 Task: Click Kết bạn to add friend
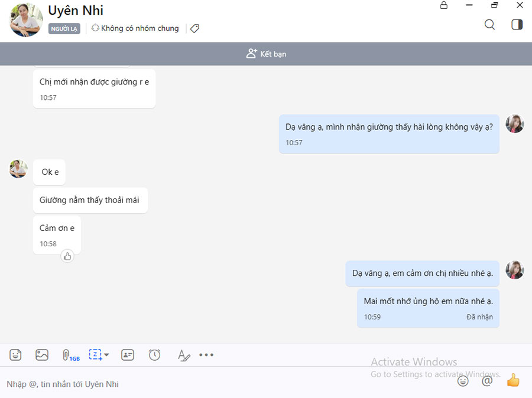(x=266, y=54)
